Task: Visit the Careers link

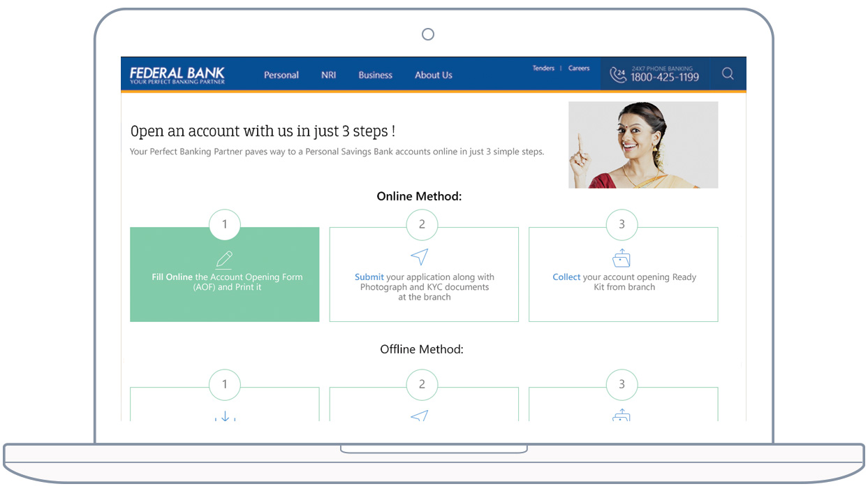Action: click(x=579, y=68)
